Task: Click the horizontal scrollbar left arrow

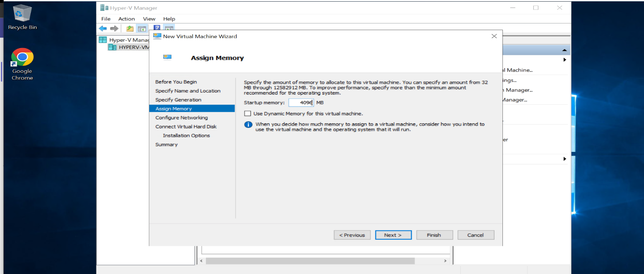Action: pyautogui.click(x=201, y=261)
